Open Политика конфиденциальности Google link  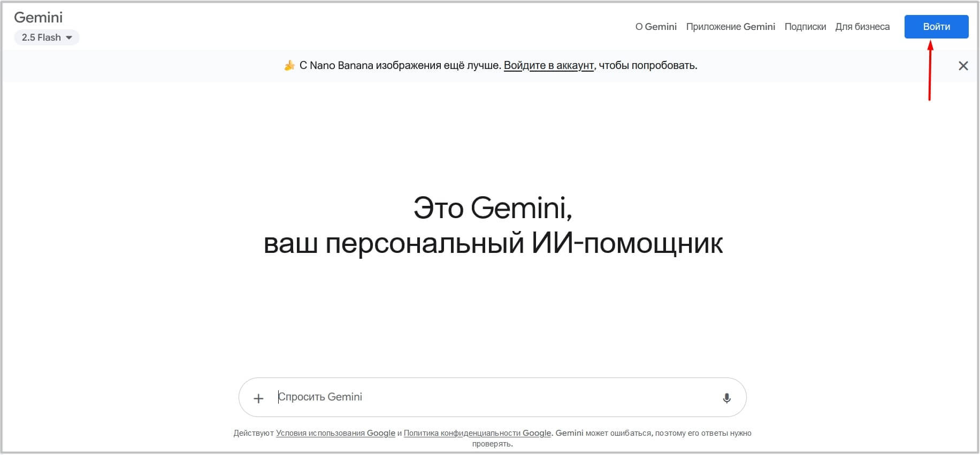pyautogui.click(x=477, y=433)
